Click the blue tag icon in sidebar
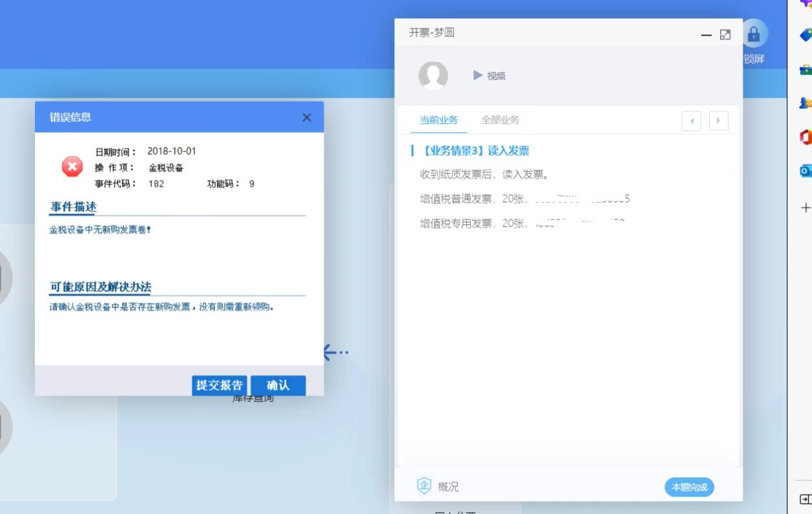The image size is (812, 514). (x=806, y=36)
